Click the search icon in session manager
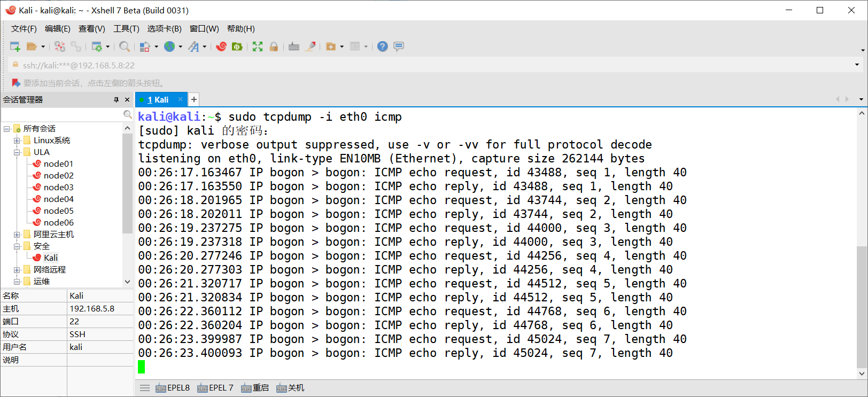The image size is (868, 397). pyautogui.click(x=127, y=114)
